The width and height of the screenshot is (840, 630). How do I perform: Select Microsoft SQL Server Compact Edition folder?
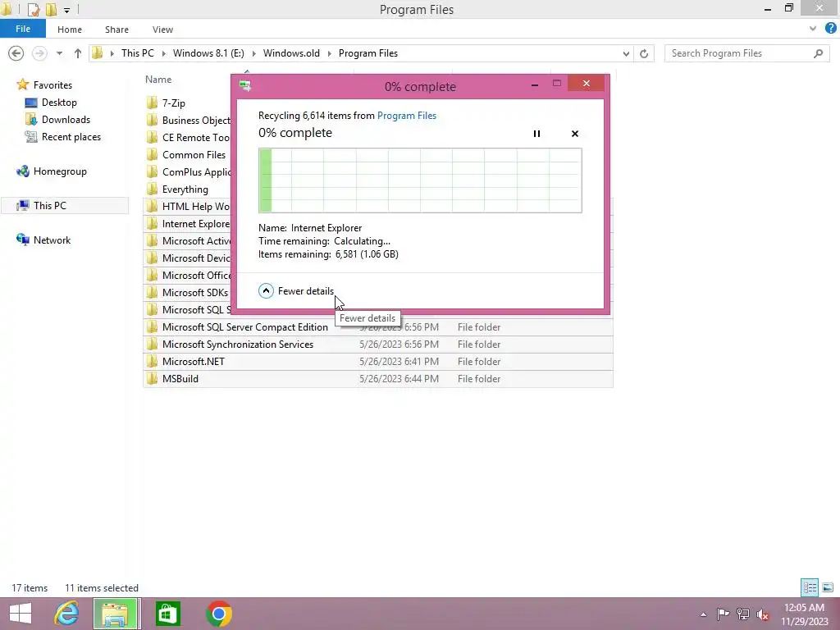(x=244, y=326)
